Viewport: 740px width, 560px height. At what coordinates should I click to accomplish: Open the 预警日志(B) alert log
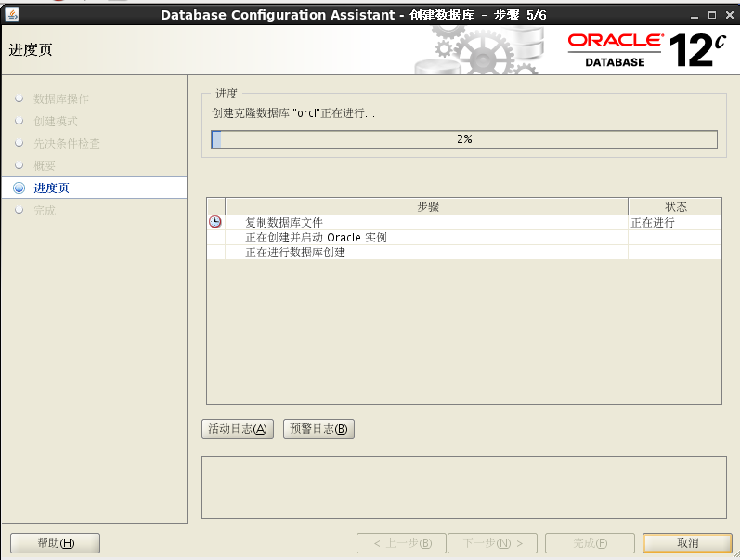(318, 429)
